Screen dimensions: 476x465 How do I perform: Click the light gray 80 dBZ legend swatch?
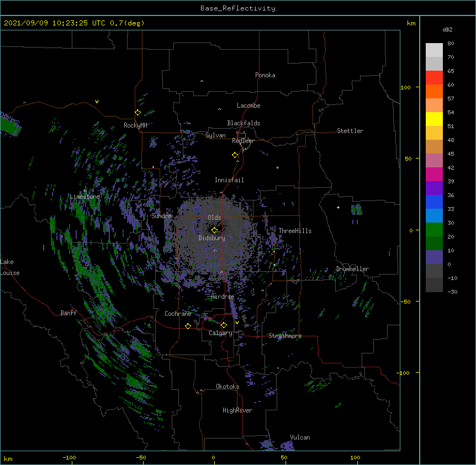(434, 50)
